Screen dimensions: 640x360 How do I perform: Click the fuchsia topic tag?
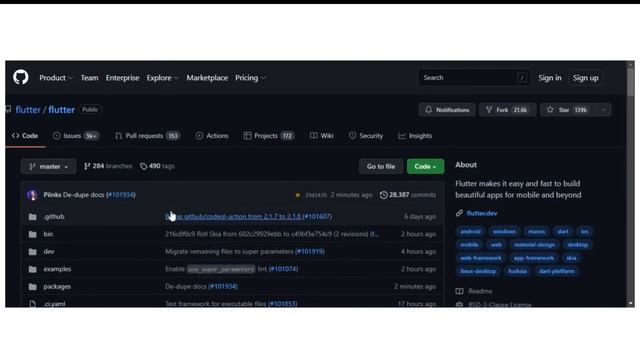(517, 271)
